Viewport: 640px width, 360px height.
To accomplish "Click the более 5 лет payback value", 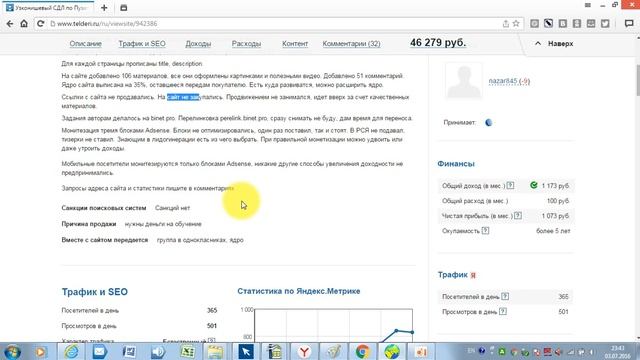I will (x=553, y=231).
